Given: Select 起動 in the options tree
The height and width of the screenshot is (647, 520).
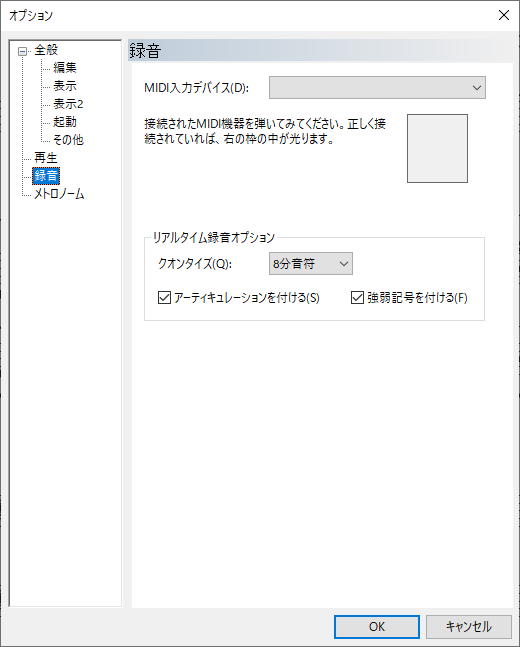Looking at the screenshot, I should point(65,122).
